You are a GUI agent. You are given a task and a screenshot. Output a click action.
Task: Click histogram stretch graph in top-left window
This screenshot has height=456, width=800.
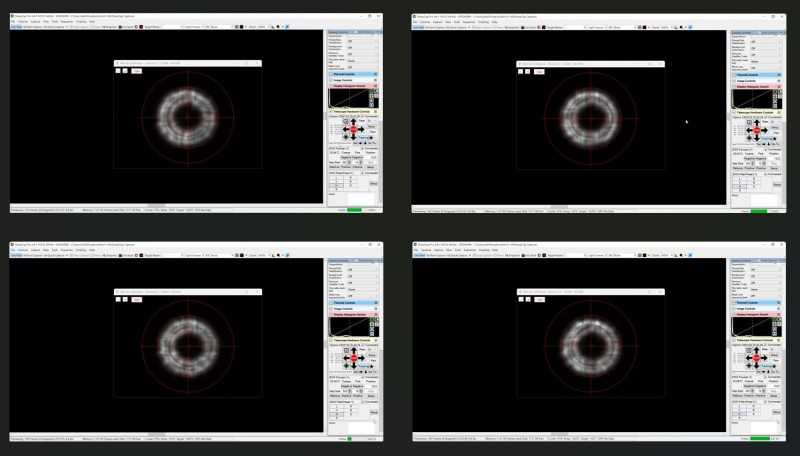349,98
